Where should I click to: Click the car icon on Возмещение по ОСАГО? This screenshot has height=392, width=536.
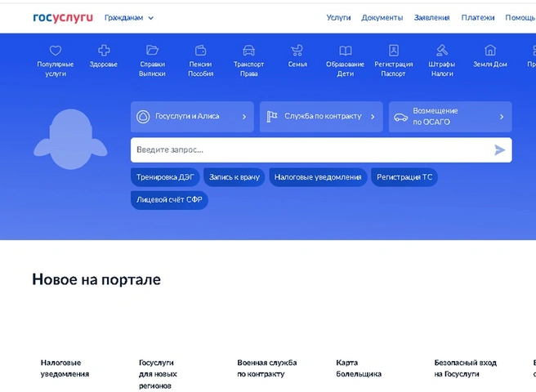pyautogui.click(x=400, y=118)
